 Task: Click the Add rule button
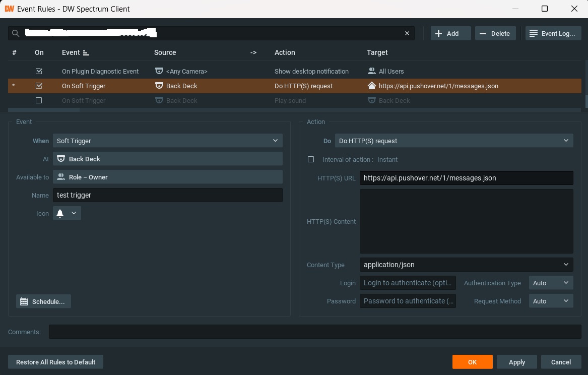[450, 33]
